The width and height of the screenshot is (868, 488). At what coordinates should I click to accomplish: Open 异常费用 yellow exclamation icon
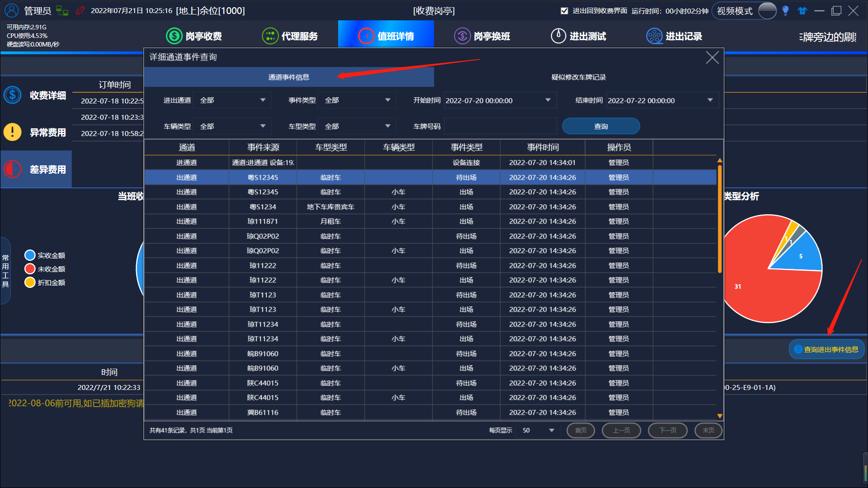tap(13, 132)
